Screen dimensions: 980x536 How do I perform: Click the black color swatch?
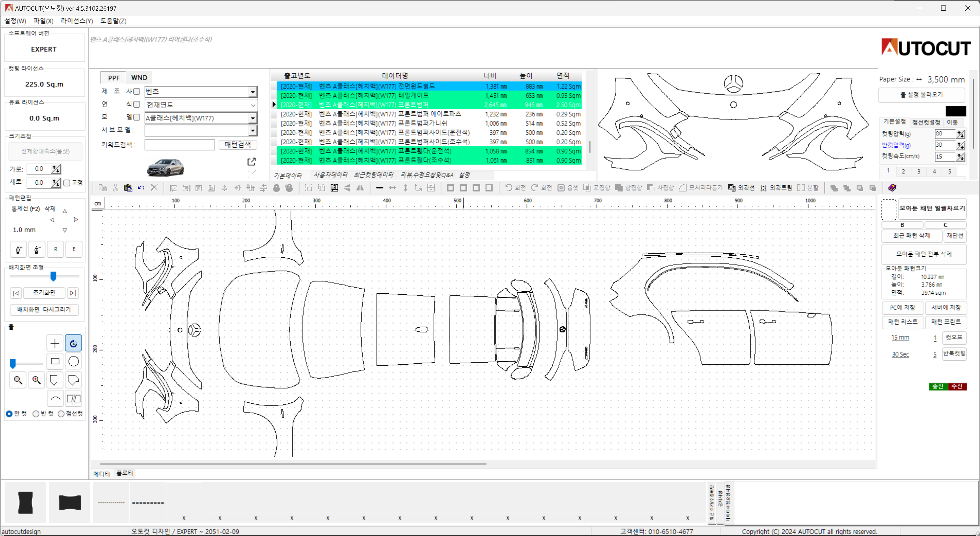click(956, 111)
